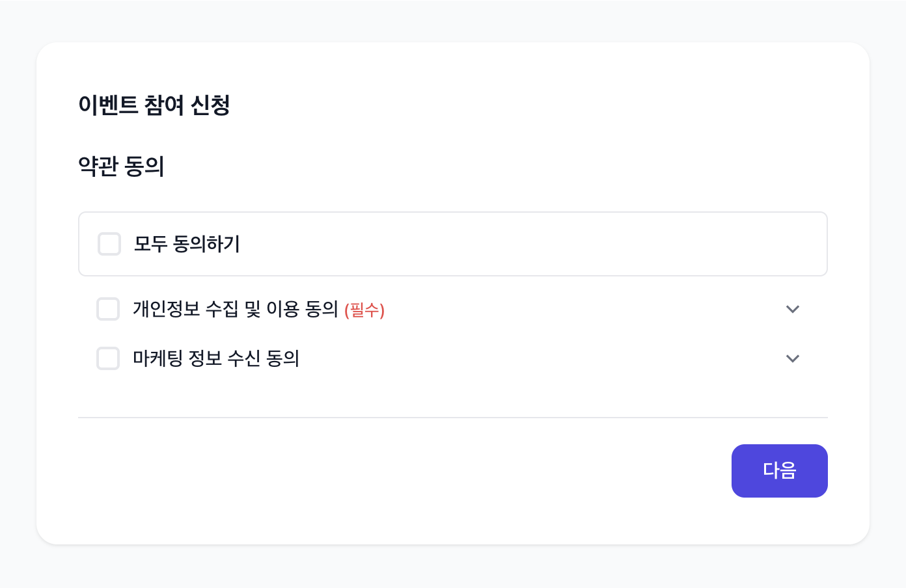This screenshot has height=588, width=906.
Task: Click the 약관 동의 section title
Action: [122, 166]
